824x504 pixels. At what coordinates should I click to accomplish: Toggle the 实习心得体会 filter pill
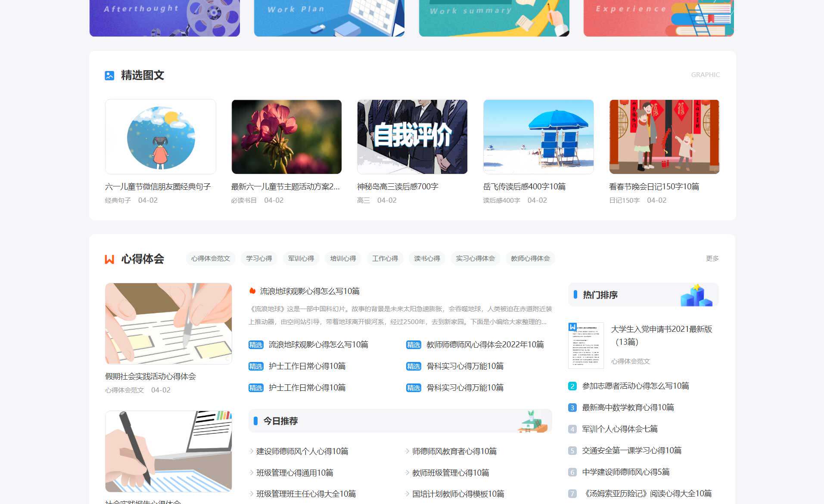click(476, 258)
